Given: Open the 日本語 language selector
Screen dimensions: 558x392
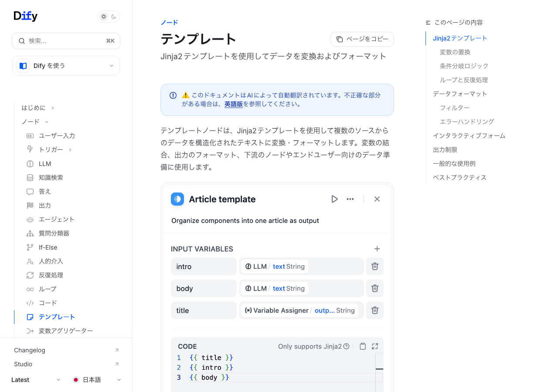Looking at the screenshot, I should pyautogui.click(x=97, y=380).
